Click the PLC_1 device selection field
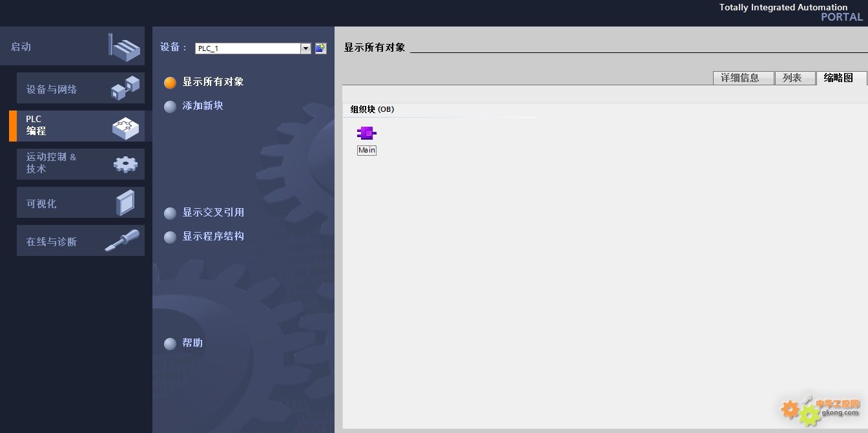The height and width of the screenshot is (433, 868). click(248, 48)
